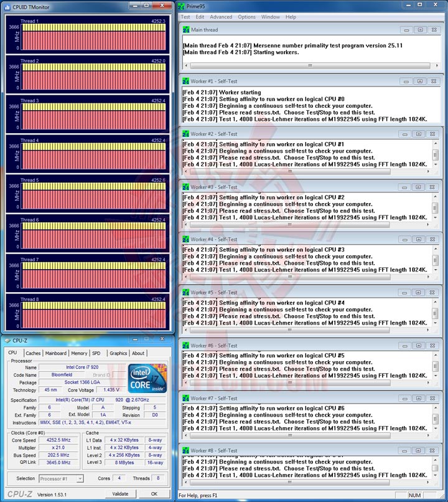The width and height of the screenshot is (448, 502).
Task: Close the Worker #3 child window
Action: click(x=432, y=187)
